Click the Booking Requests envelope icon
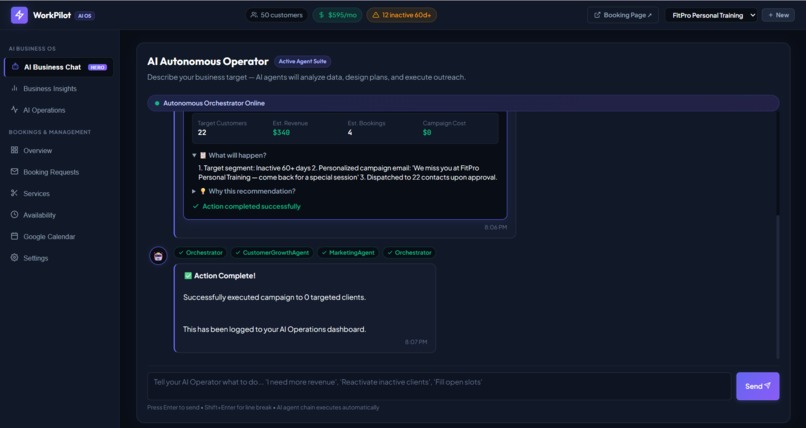Screen dimensions: 806x428 click(14, 172)
